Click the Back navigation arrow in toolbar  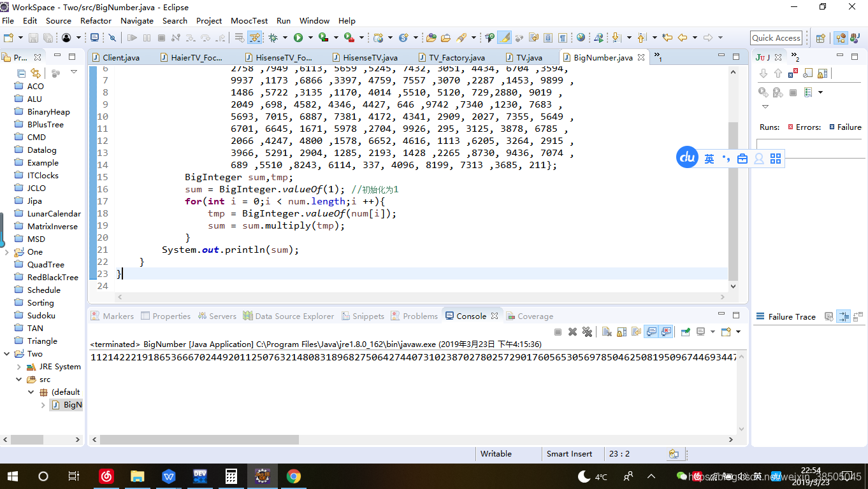coord(682,38)
